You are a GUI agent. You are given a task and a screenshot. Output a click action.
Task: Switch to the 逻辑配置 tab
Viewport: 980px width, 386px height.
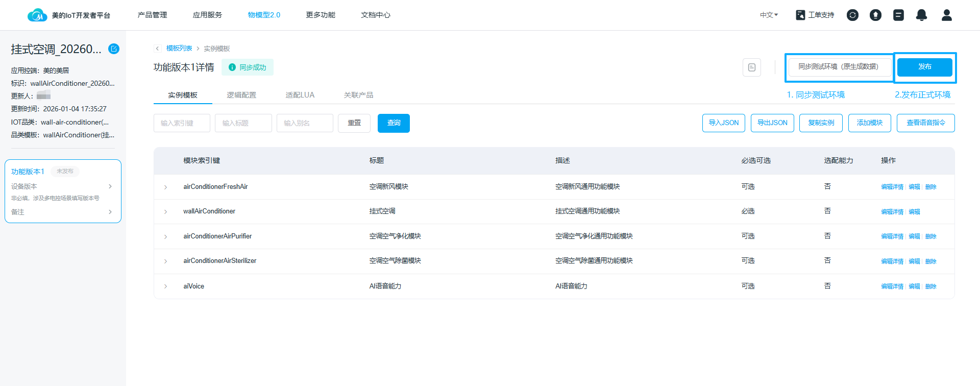tap(241, 95)
